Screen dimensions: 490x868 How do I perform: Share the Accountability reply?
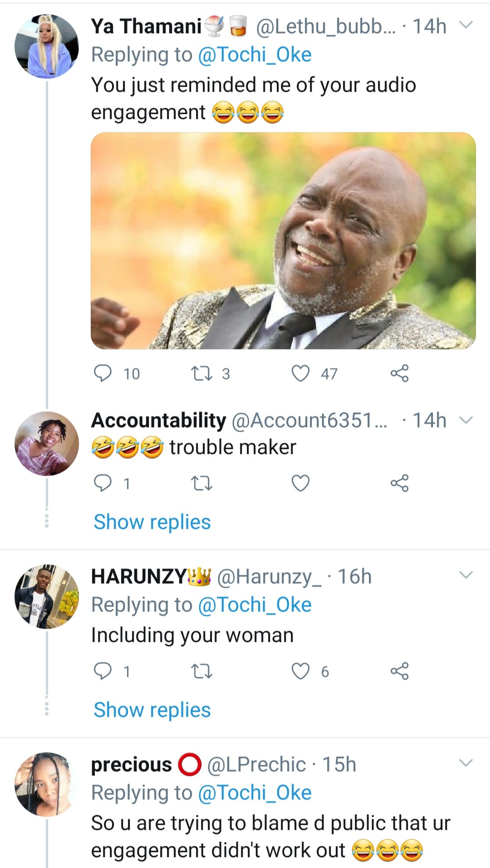point(399,483)
